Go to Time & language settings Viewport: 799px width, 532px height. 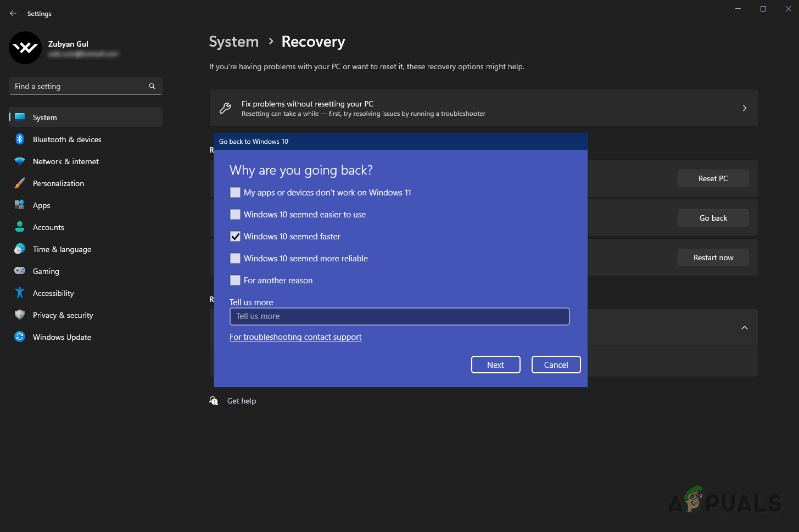tap(62, 249)
